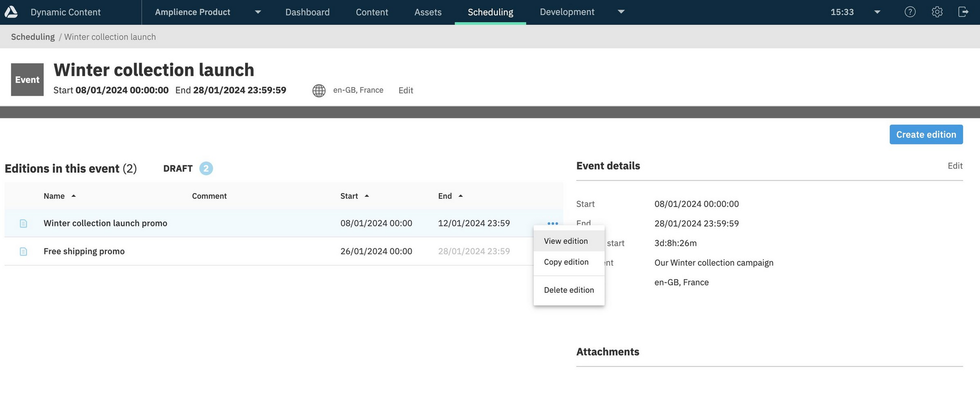Sort editions by Name column arrow
The image size is (980, 419).
click(x=73, y=196)
